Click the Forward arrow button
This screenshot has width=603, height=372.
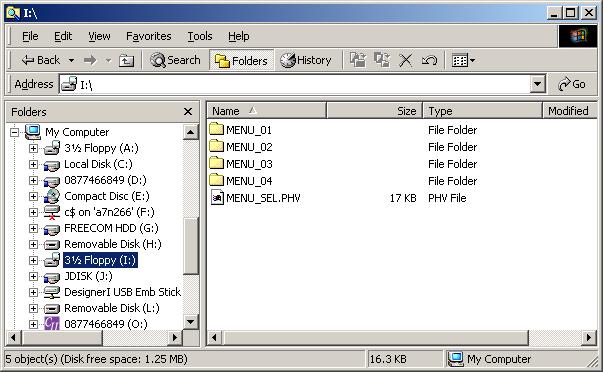[x=90, y=60]
